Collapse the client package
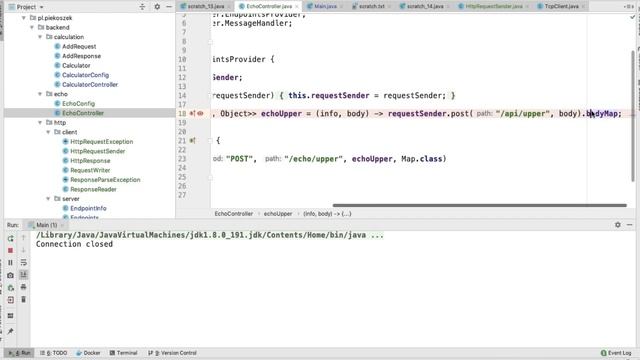Viewport: 640px width, 360px height. tap(48, 132)
